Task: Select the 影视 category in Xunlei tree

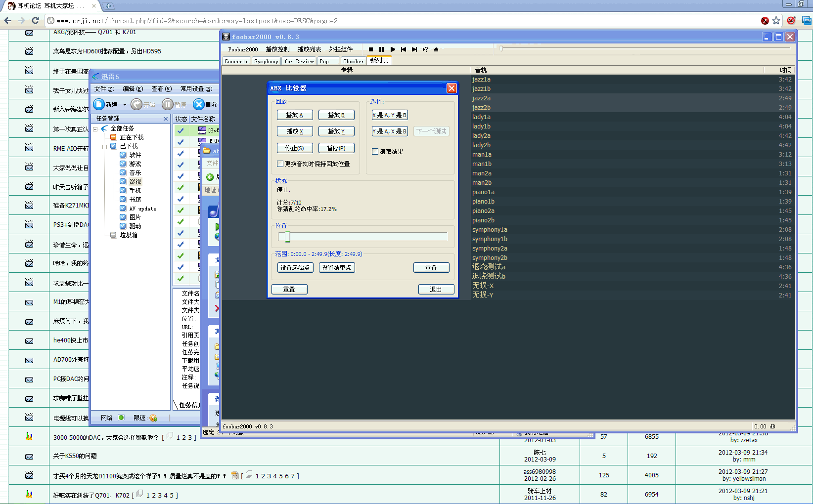Action: click(135, 181)
